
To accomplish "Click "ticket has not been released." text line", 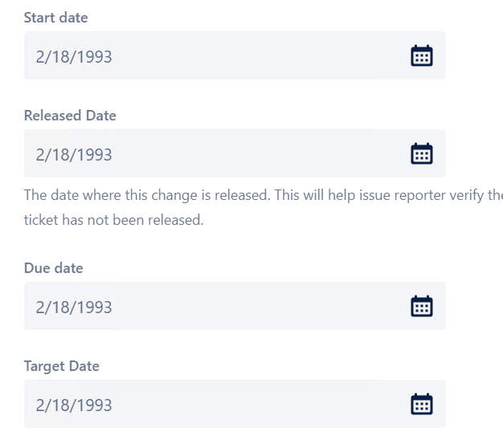I will click(x=114, y=220).
